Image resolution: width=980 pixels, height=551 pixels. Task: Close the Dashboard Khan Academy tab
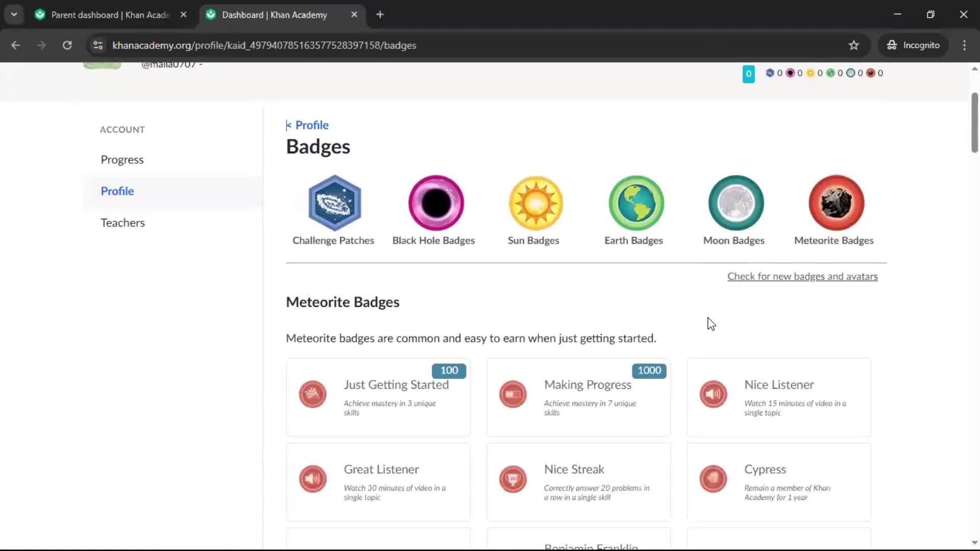tap(354, 15)
